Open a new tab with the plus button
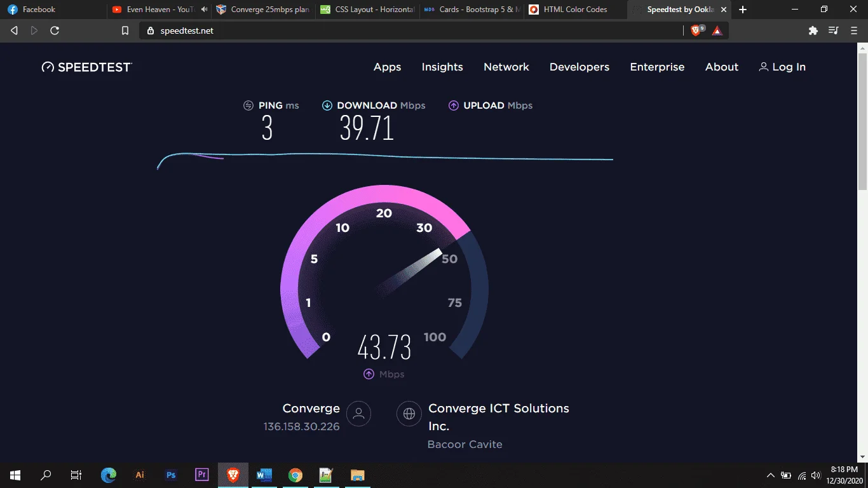The width and height of the screenshot is (868, 488). click(x=743, y=10)
